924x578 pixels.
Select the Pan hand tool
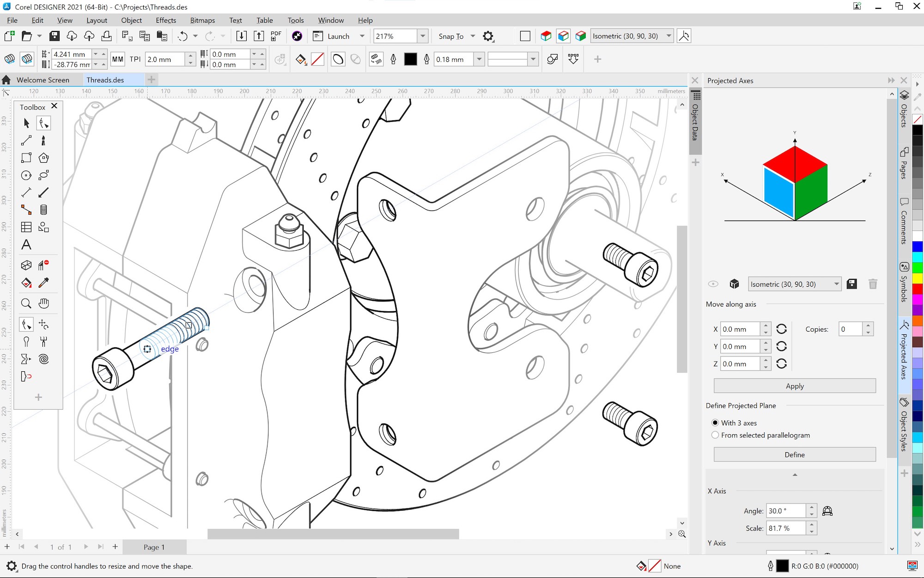click(x=44, y=303)
